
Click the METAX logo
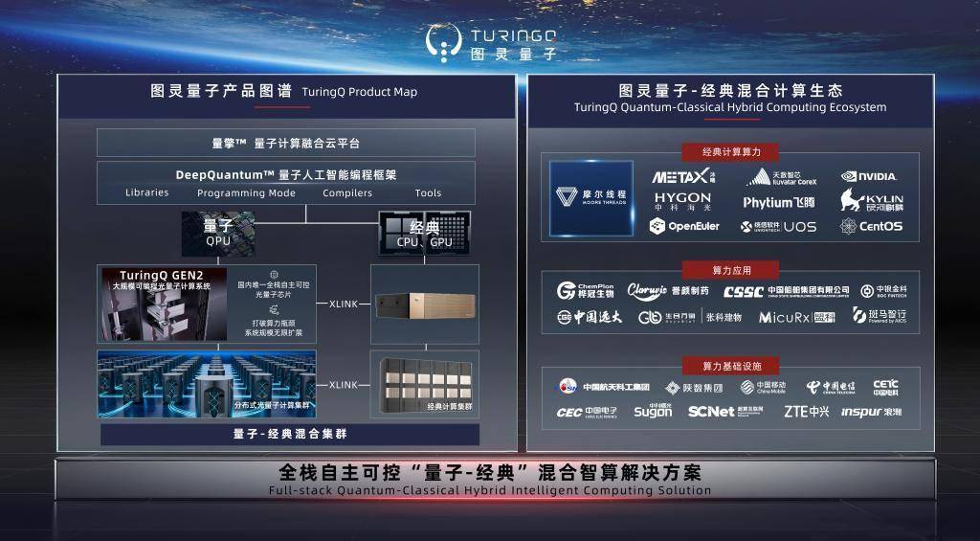point(683,176)
